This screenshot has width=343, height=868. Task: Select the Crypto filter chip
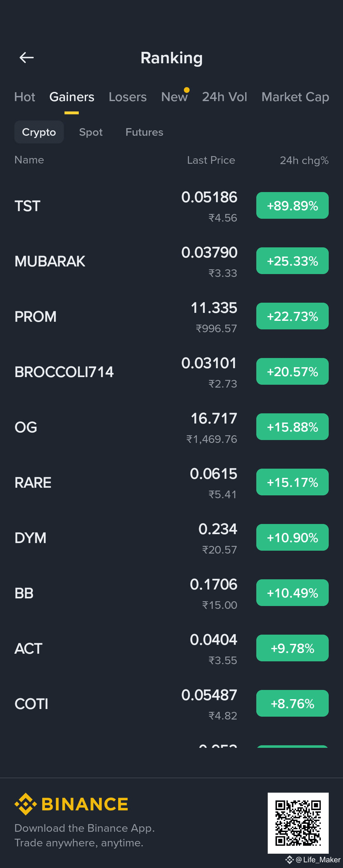point(39,132)
